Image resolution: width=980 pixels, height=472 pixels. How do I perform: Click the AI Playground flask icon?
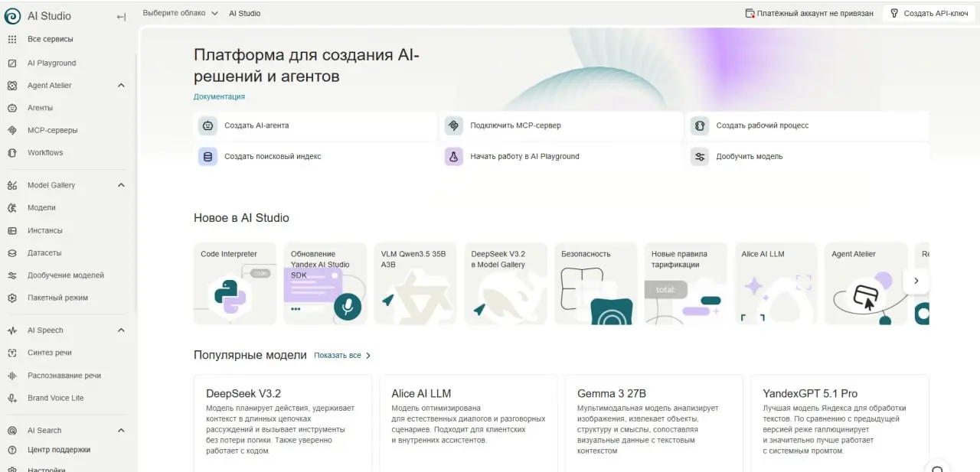[454, 156]
